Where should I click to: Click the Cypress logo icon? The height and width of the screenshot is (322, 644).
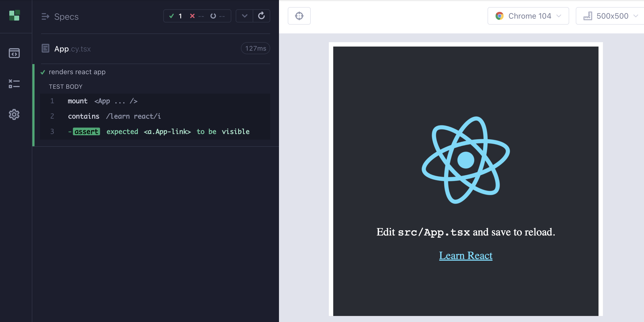pos(14,16)
